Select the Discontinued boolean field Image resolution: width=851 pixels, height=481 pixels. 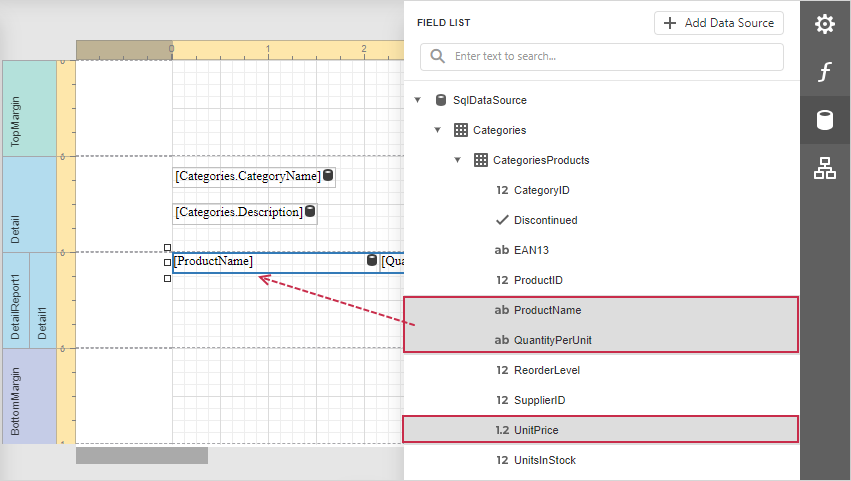pyautogui.click(x=545, y=220)
